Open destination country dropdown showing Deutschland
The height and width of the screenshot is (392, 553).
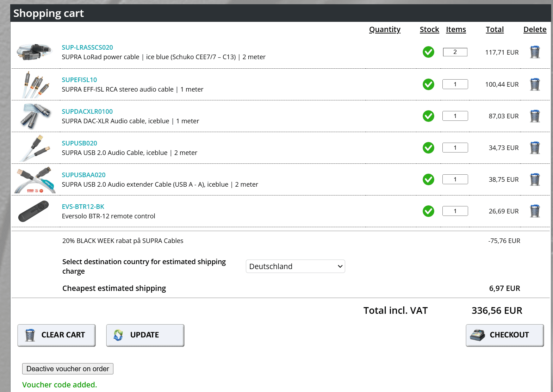296,266
